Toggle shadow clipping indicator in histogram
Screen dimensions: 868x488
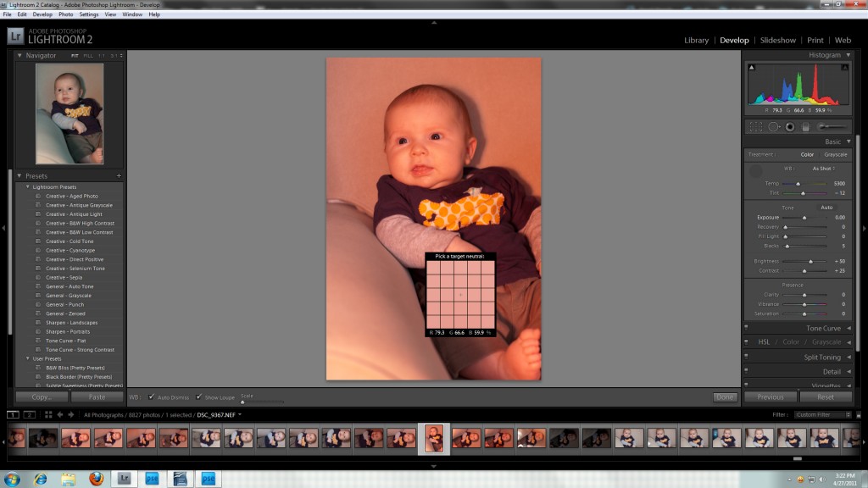click(x=751, y=68)
